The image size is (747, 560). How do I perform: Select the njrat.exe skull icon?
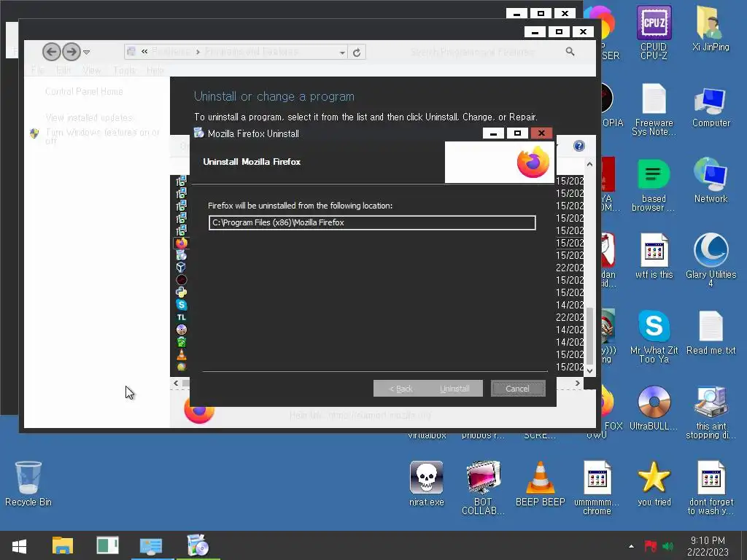pos(426,483)
